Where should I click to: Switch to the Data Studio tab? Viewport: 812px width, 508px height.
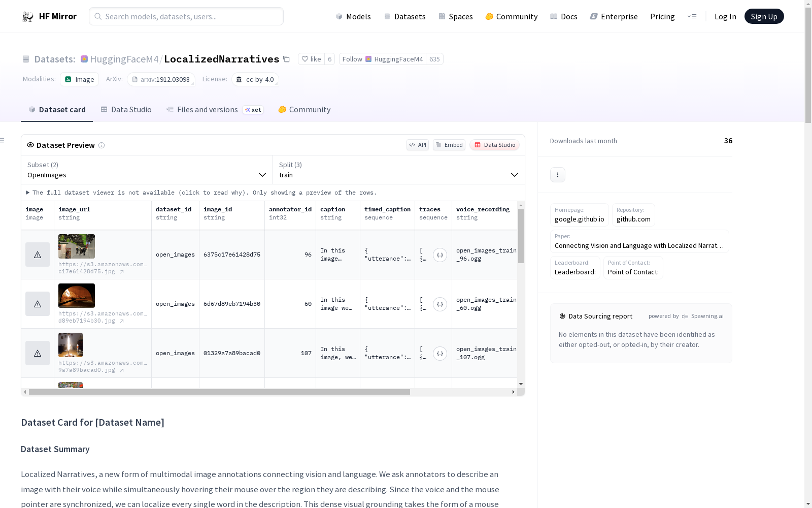click(126, 110)
